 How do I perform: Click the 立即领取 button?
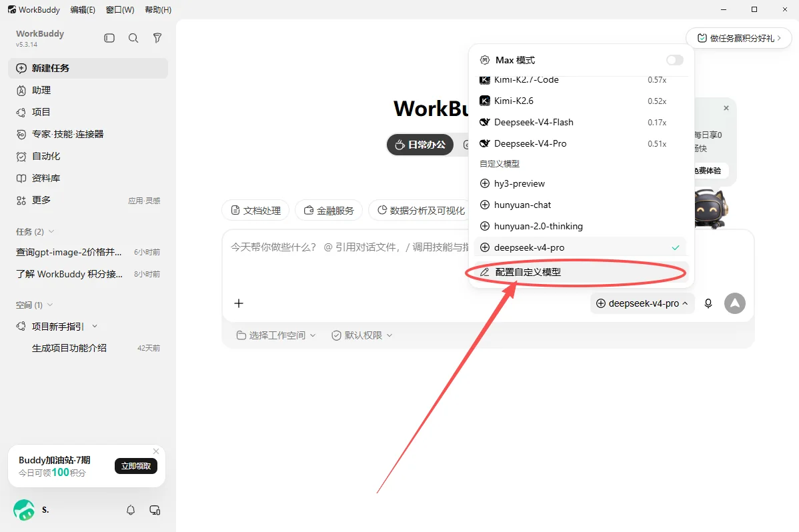[136, 466]
